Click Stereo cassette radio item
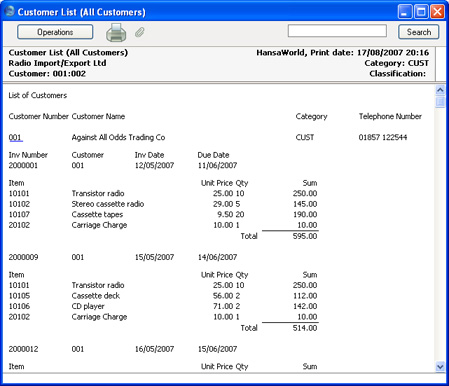The image size is (449, 386). click(108, 204)
